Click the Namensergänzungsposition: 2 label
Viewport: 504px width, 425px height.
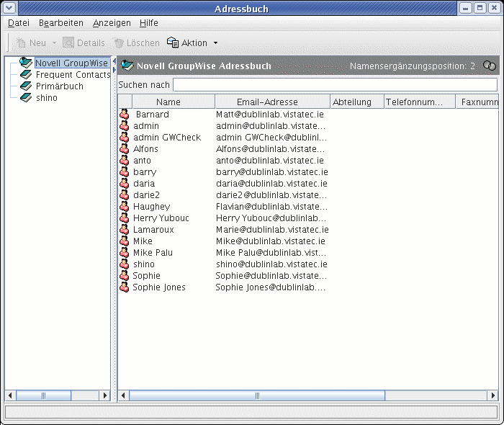point(412,66)
